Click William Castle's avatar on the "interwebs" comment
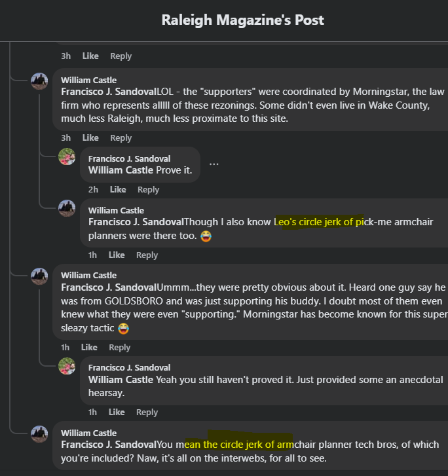The width and height of the screenshot is (448, 476). click(39, 433)
